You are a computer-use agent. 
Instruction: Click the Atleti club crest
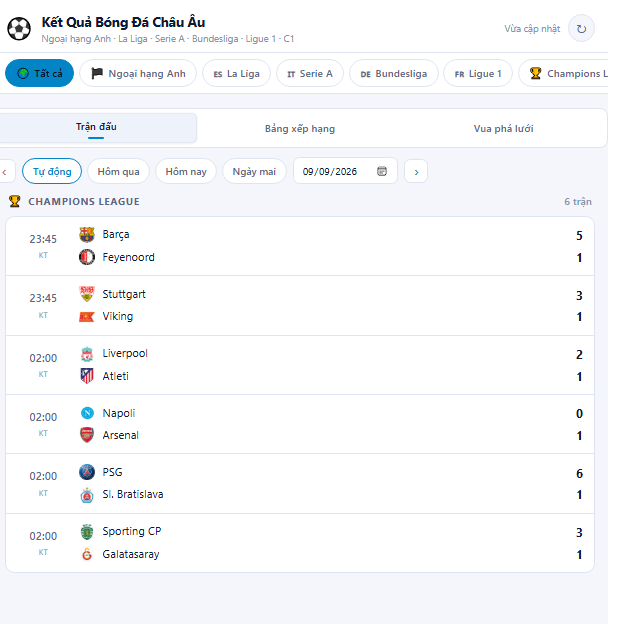coord(87,376)
